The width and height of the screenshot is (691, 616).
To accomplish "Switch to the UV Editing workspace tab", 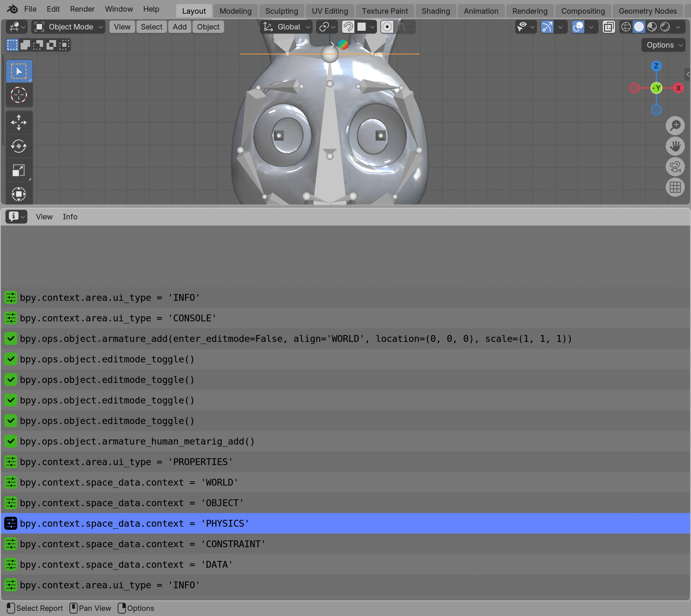I will [x=330, y=11].
